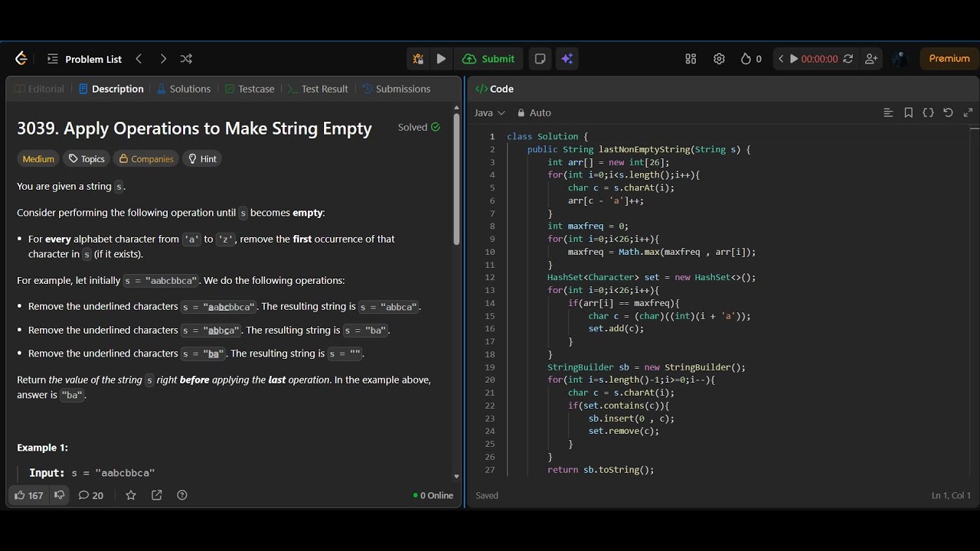
Task: Go to the next problem arrow
Action: coord(163,59)
